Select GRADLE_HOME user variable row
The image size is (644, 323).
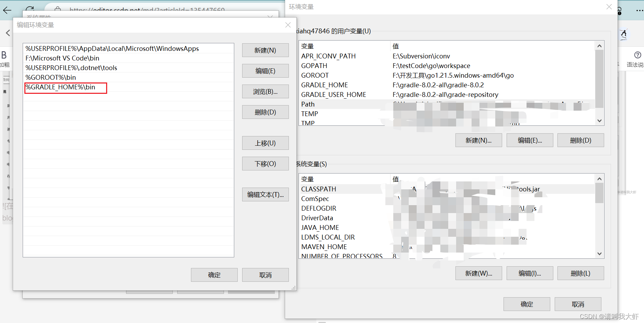coord(447,85)
